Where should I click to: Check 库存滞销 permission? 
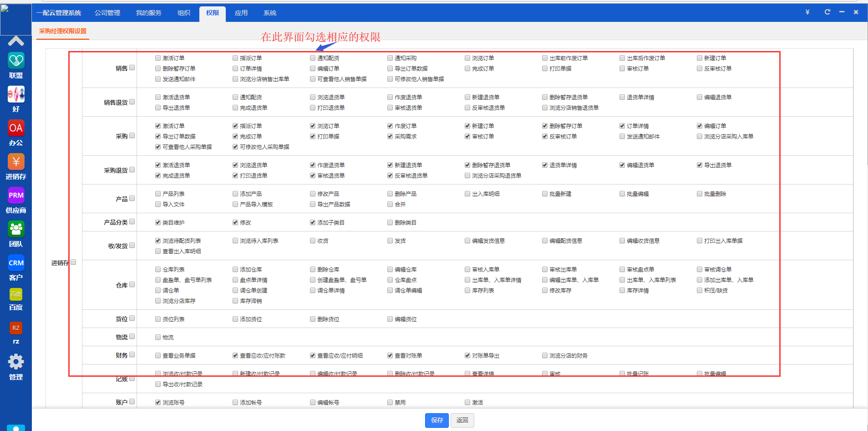point(235,301)
